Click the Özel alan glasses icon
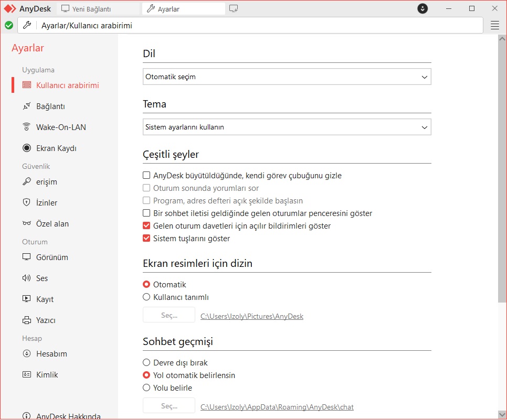 coord(27,223)
